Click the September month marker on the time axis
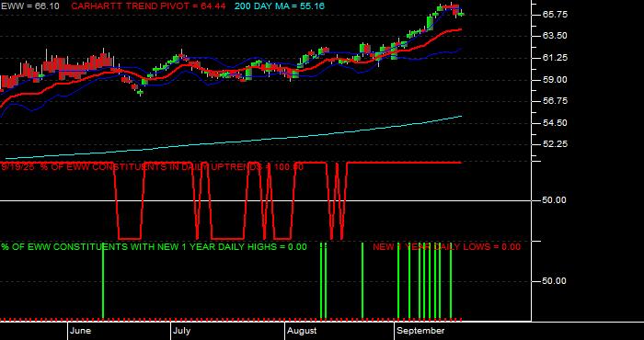Image resolution: width=644 pixels, height=340 pixels. point(420,331)
